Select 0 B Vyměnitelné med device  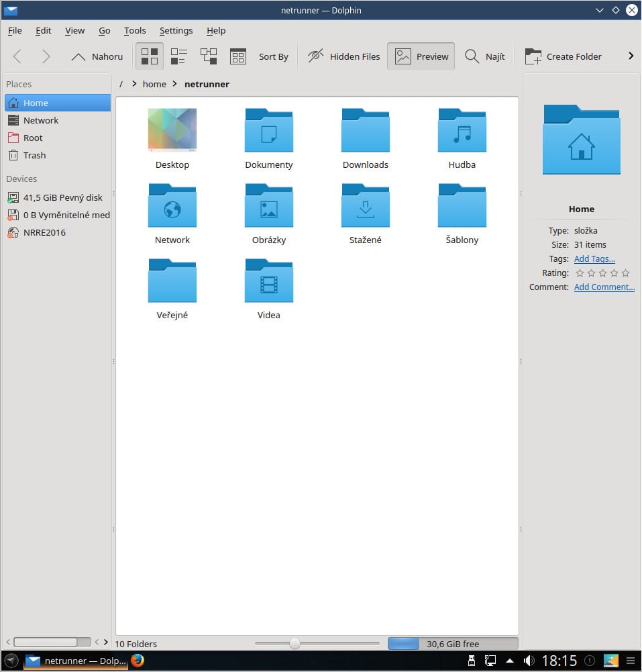pos(58,215)
